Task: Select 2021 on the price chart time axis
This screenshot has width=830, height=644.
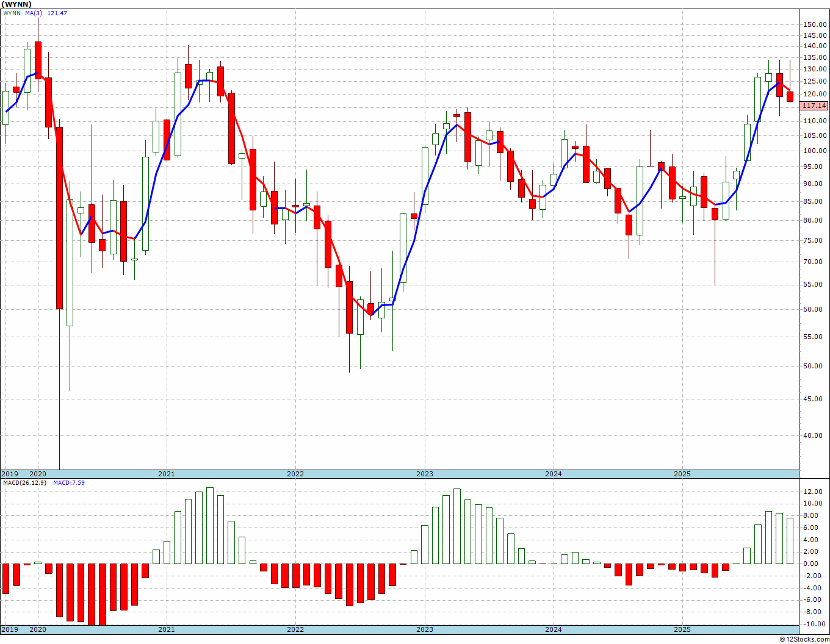Action: [x=167, y=474]
